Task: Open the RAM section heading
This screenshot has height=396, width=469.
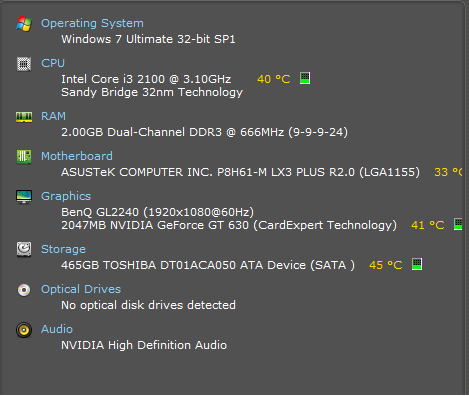Action: (x=53, y=116)
